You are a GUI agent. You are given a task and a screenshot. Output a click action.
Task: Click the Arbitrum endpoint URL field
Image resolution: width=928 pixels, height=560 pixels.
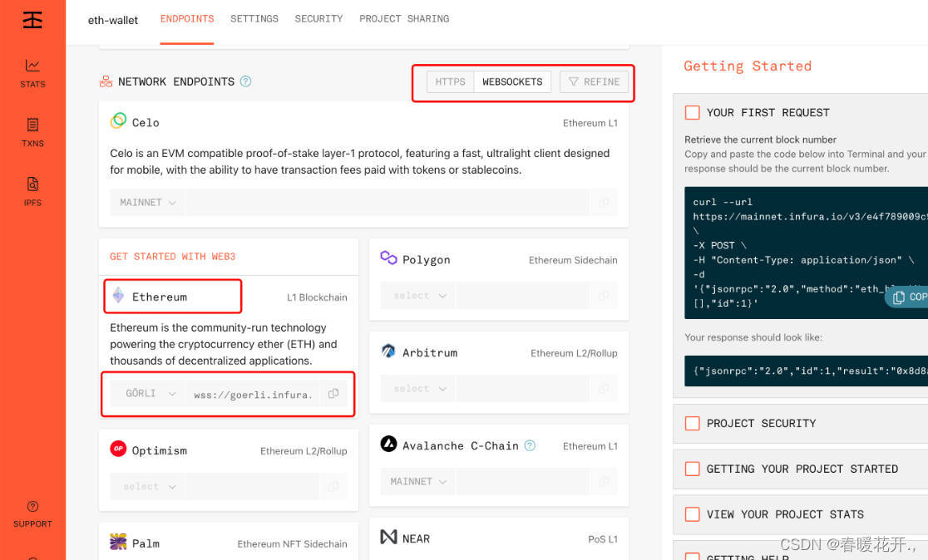point(523,389)
